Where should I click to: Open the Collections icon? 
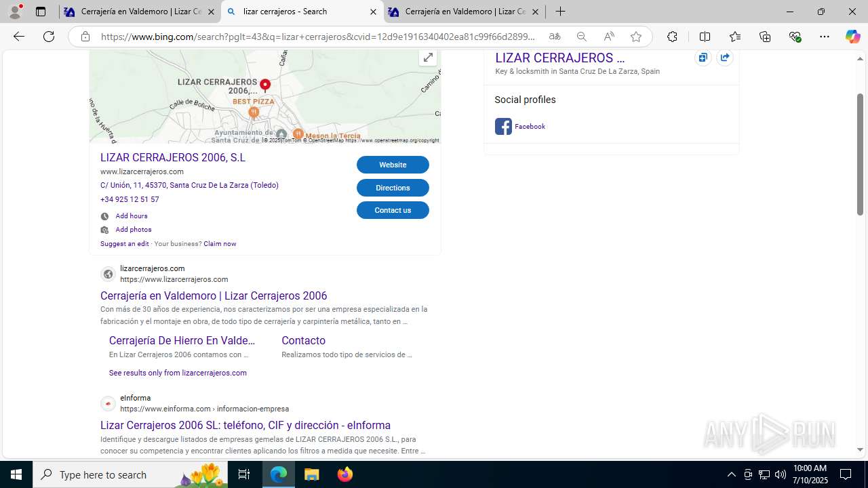pos(765,37)
